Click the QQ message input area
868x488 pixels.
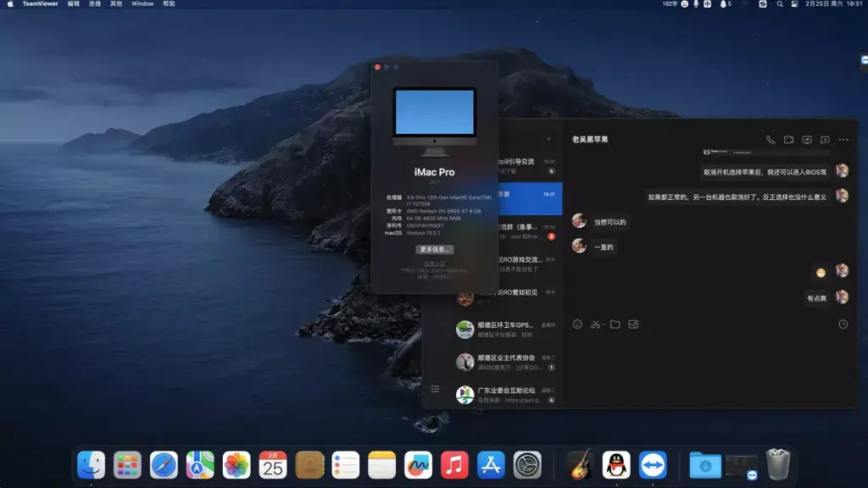710,368
